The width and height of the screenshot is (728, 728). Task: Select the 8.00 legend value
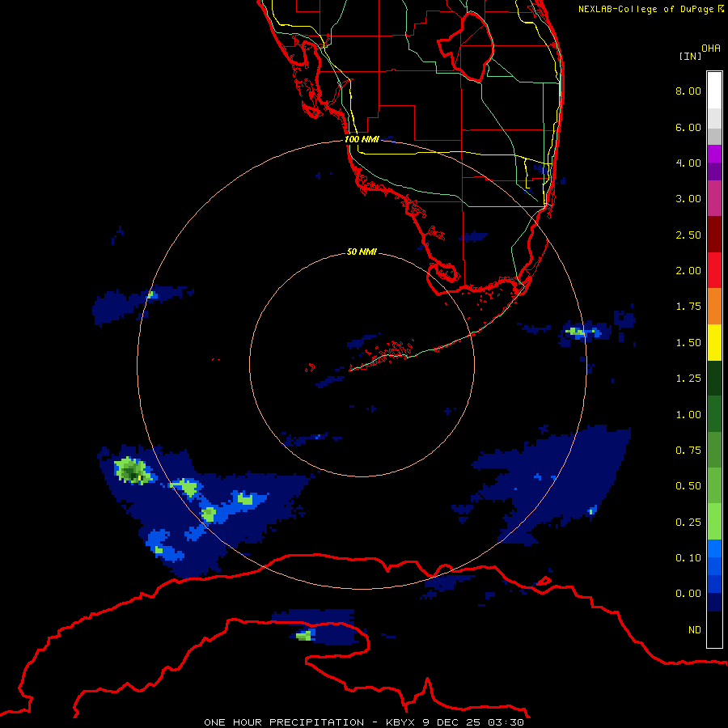click(688, 91)
